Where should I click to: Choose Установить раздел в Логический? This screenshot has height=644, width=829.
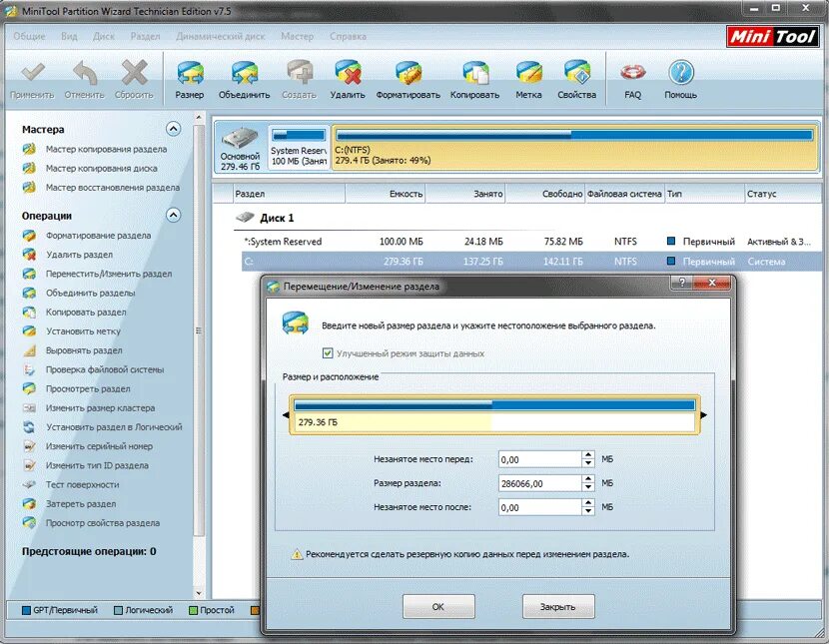(x=114, y=427)
